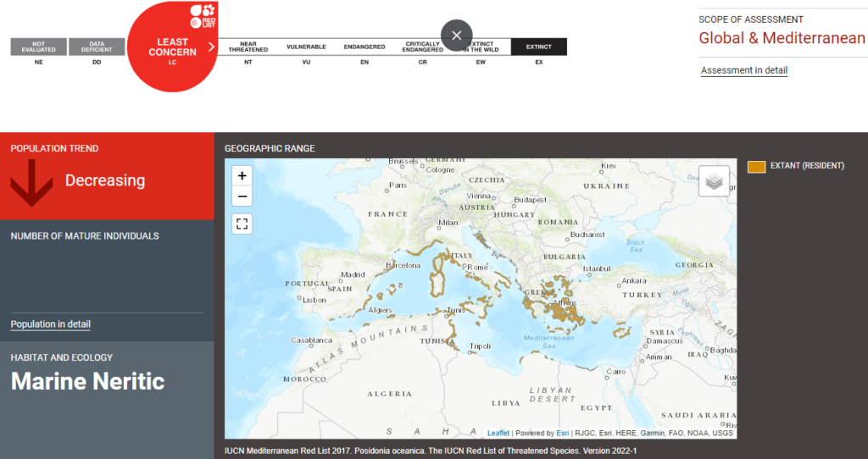868x459 pixels.
Task: Click Cairo on the map
Action: pyautogui.click(x=615, y=372)
